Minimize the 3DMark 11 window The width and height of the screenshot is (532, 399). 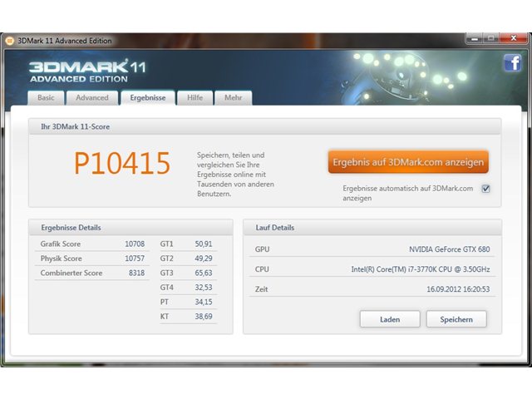(x=475, y=39)
